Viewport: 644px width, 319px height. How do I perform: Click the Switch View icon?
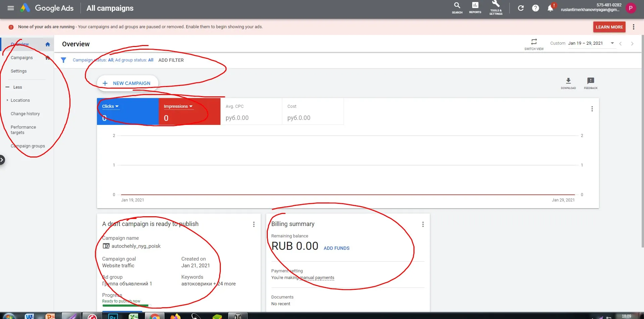[534, 44]
